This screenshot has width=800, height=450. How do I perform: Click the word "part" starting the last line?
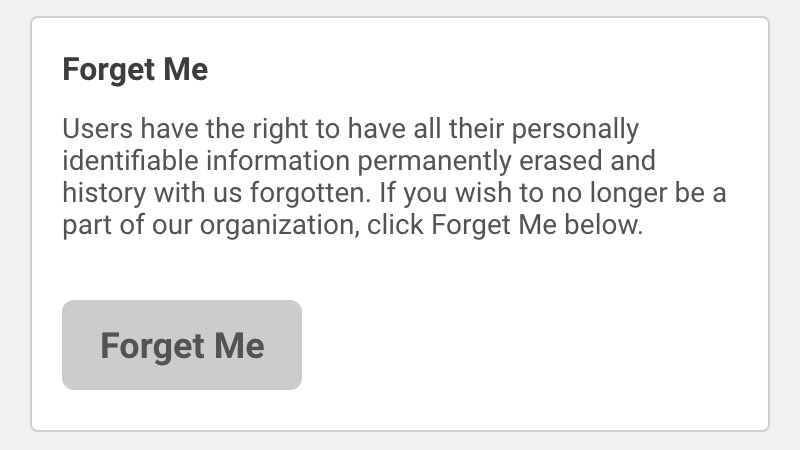pos(82,225)
